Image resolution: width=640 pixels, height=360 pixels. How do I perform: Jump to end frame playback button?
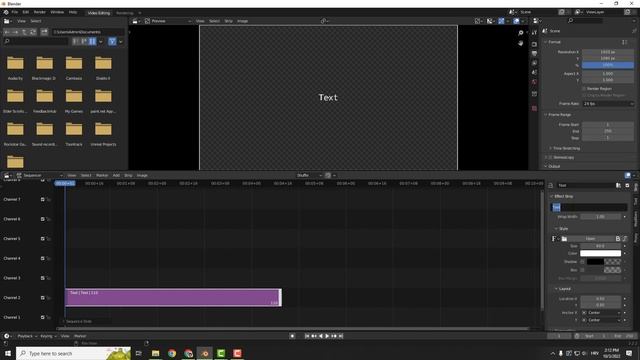click(341, 336)
